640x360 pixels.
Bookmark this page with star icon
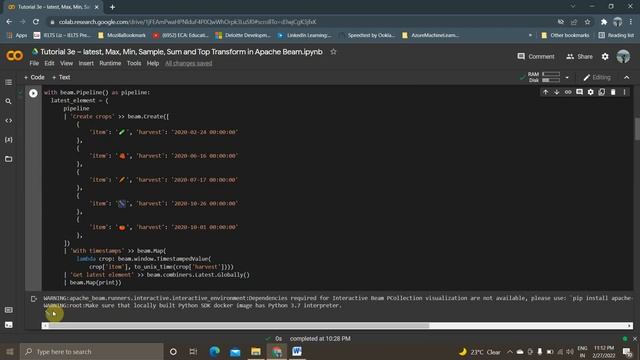point(587,22)
